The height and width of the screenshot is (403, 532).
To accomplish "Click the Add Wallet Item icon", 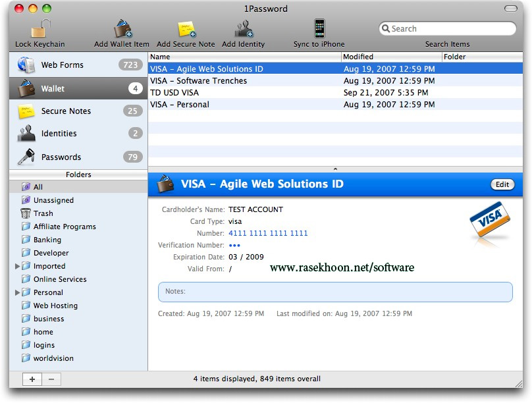I will [x=122, y=28].
